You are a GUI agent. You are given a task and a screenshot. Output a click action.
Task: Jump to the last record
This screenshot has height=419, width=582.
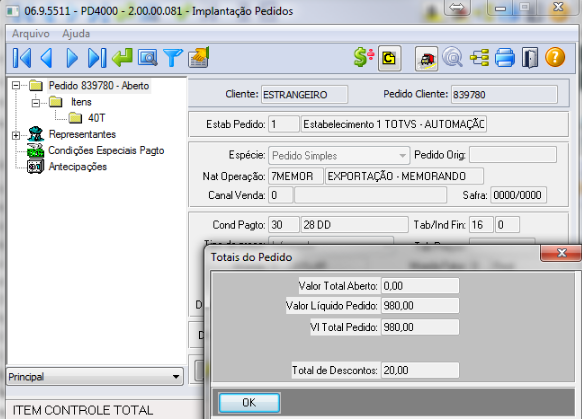click(x=97, y=58)
